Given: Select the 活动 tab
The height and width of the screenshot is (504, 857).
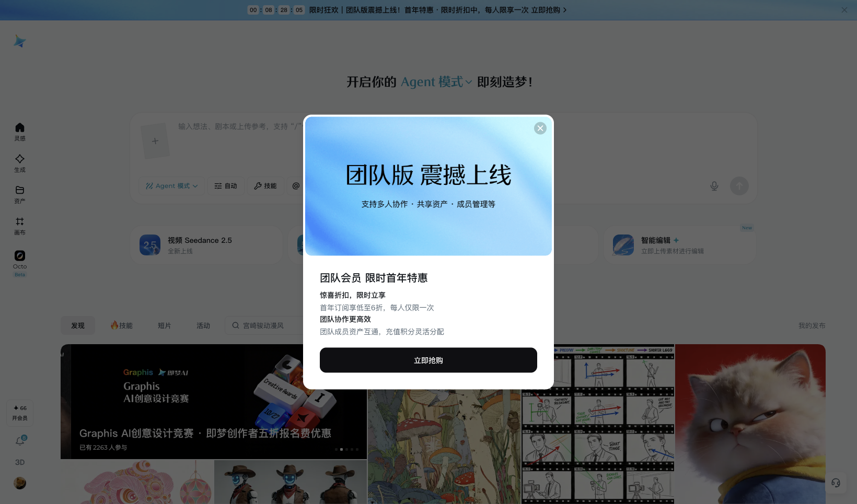Looking at the screenshot, I should pos(203,325).
